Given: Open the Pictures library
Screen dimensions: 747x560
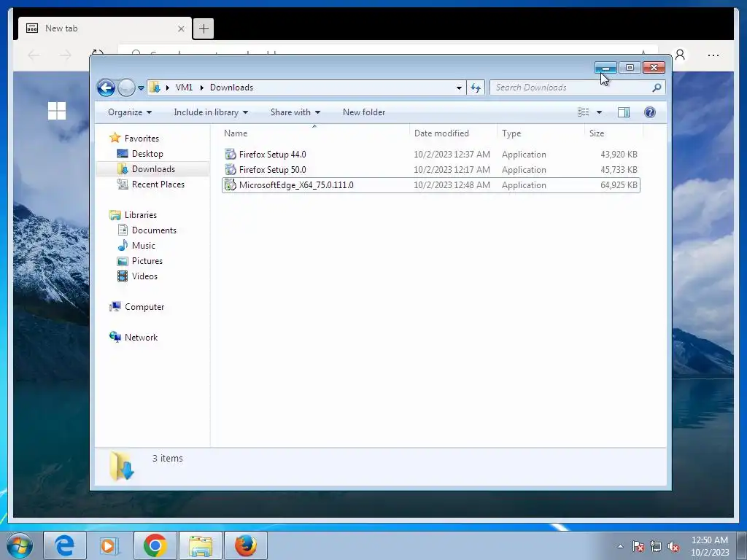Looking at the screenshot, I should [147, 261].
